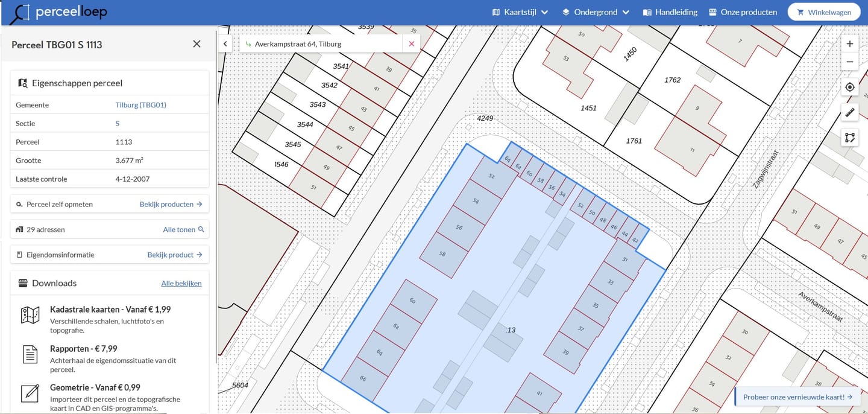Click the Kadastrale kaarten map icon
This screenshot has width=868, height=414.
pos(30,315)
